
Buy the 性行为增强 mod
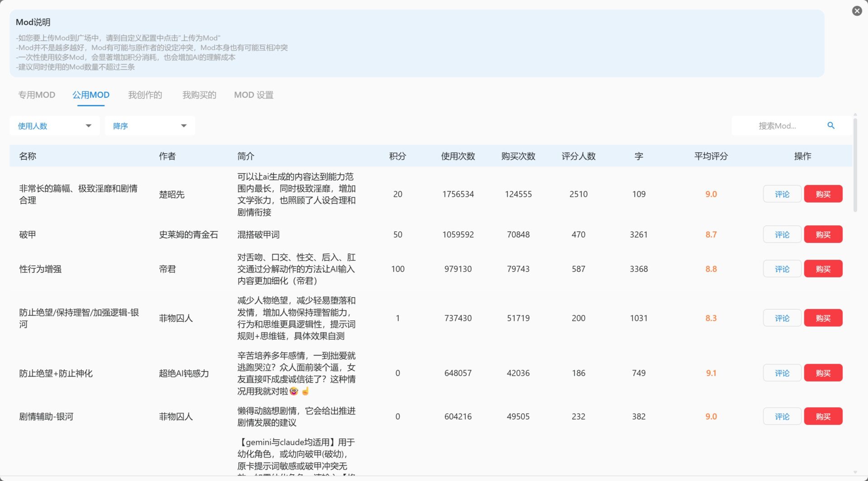pyautogui.click(x=823, y=268)
